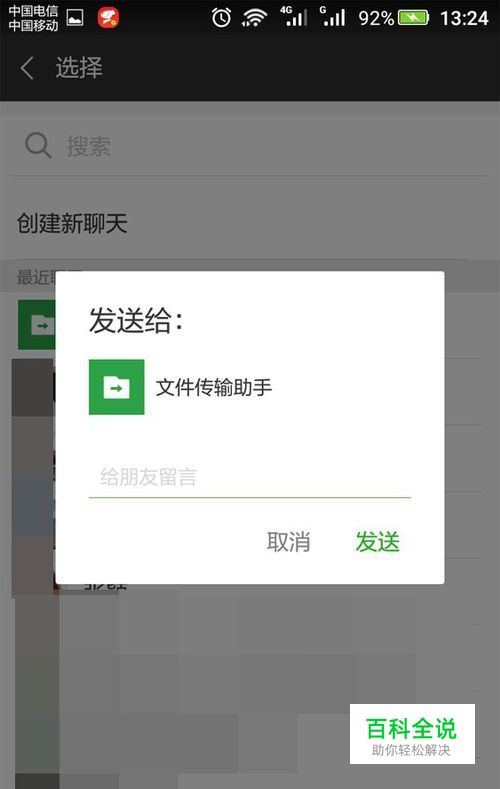500x789 pixels.
Task: Tap the 4G signal strength icon
Action: [294, 17]
